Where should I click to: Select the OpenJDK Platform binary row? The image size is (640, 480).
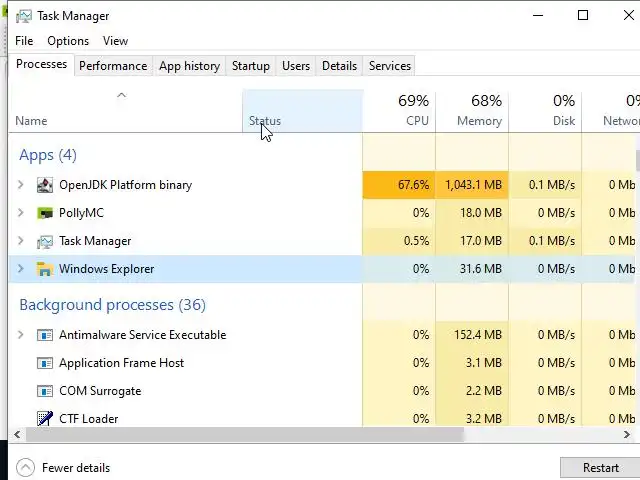(322, 185)
